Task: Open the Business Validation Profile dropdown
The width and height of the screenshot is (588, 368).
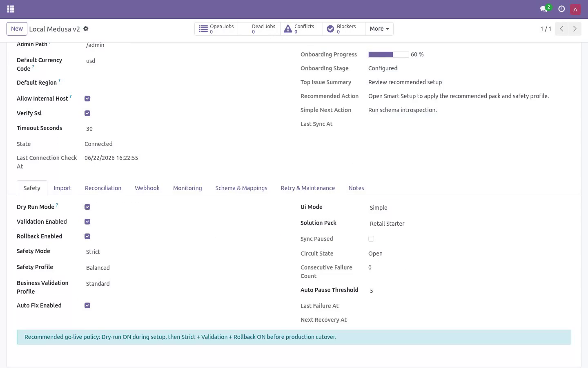Action: pyautogui.click(x=186, y=284)
